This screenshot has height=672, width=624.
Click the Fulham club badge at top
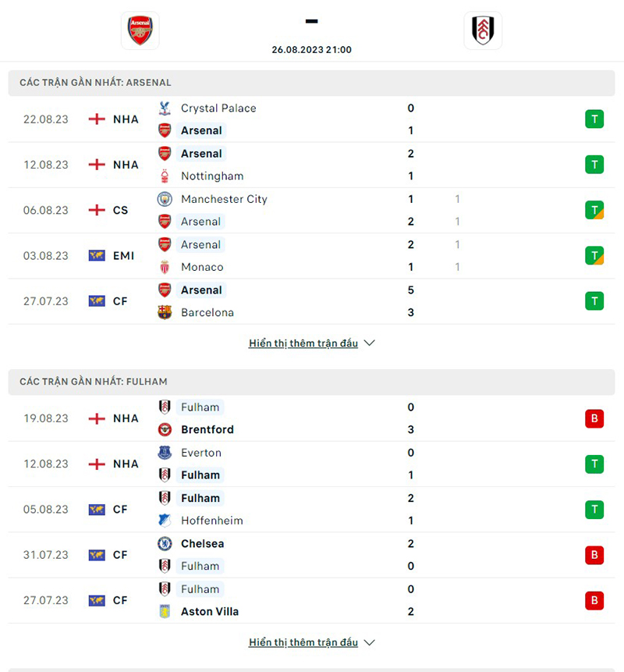[483, 30]
